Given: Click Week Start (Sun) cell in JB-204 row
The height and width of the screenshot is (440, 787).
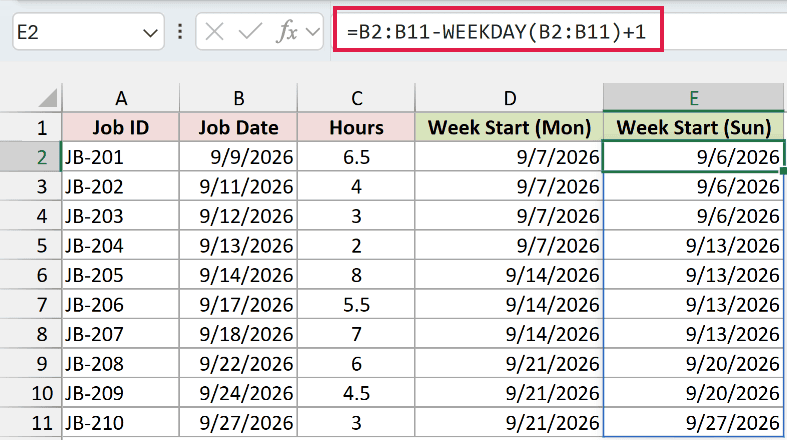Looking at the screenshot, I should pyautogui.click(x=693, y=245).
